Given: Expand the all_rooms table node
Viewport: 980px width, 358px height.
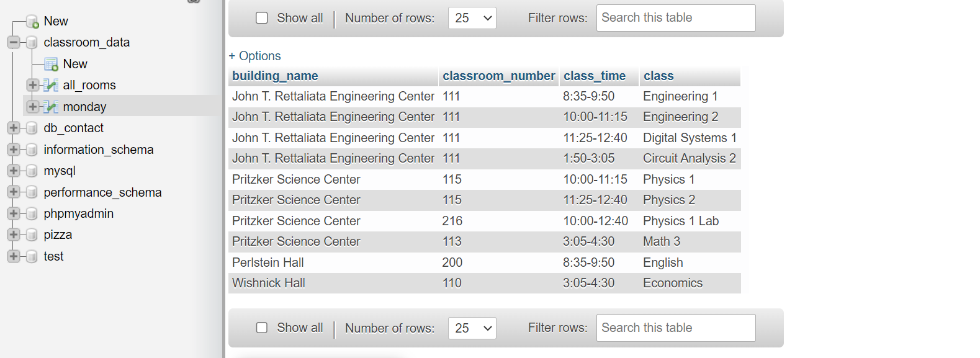Looking at the screenshot, I should (32, 85).
